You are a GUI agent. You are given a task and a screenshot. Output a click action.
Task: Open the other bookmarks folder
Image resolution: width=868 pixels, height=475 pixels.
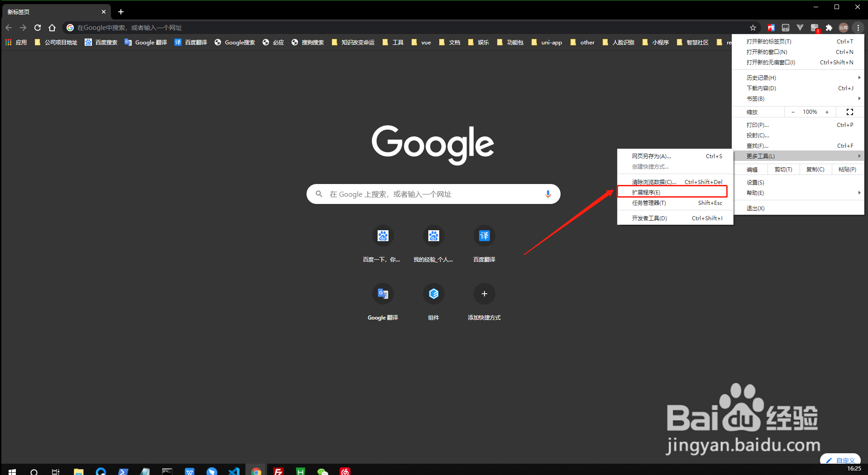[x=582, y=42]
